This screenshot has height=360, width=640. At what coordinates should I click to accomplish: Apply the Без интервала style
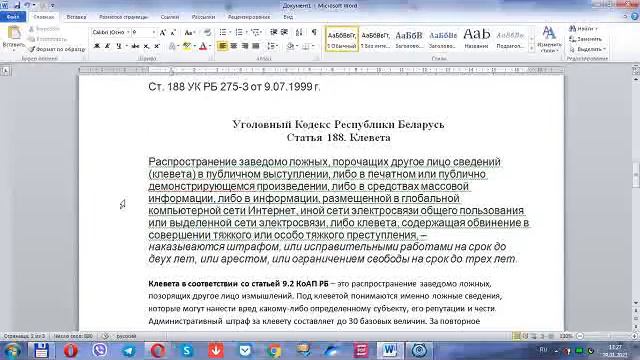pos(376,39)
